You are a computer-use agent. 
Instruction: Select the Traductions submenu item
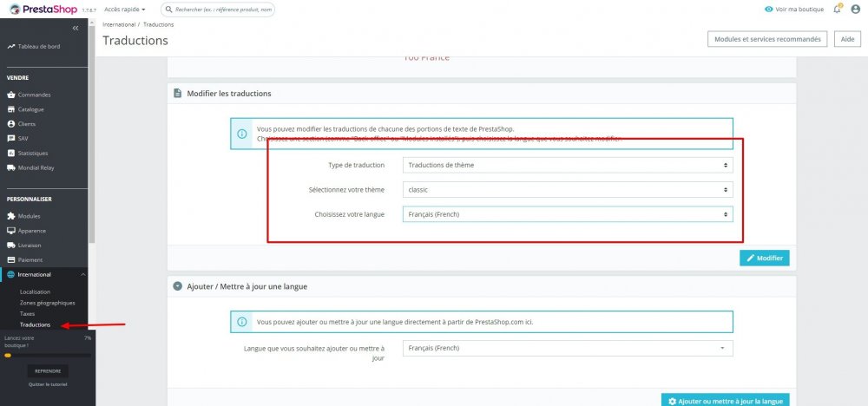coord(35,324)
